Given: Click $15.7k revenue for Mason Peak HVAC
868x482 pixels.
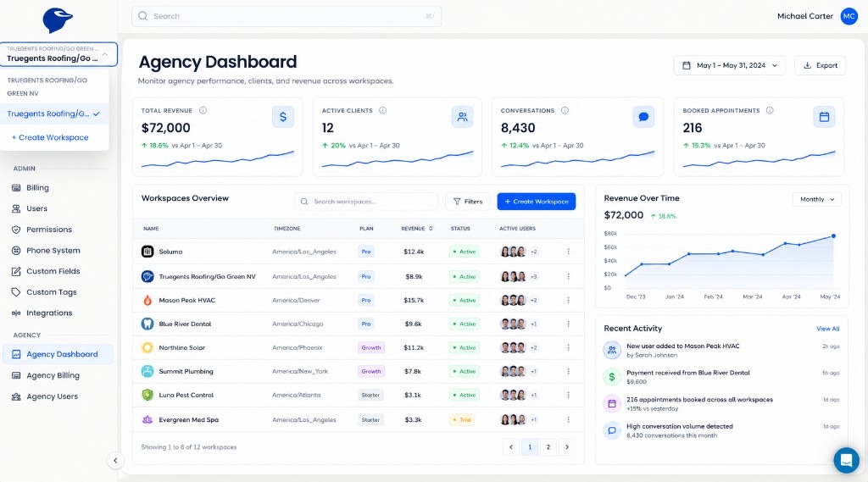Looking at the screenshot, I should pyautogui.click(x=414, y=300).
